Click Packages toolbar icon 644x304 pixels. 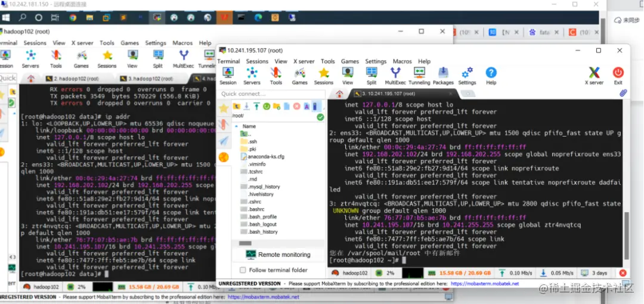443,76
